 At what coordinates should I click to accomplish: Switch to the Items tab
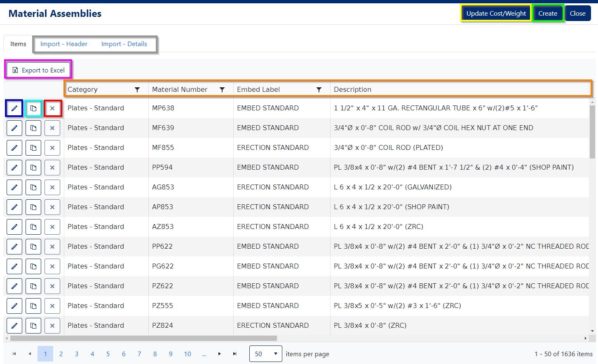[18, 44]
